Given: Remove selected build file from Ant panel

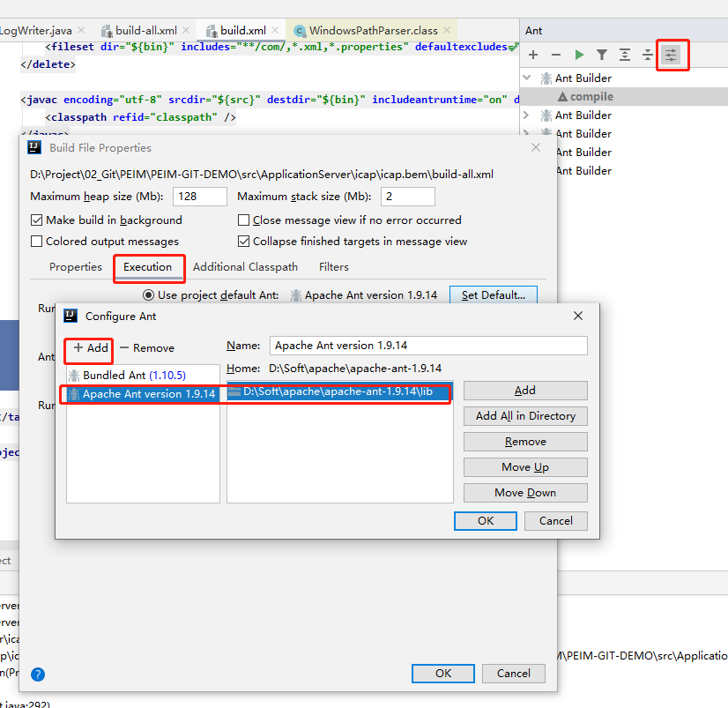Looking at the screenshot, I should tap(556, 55).
